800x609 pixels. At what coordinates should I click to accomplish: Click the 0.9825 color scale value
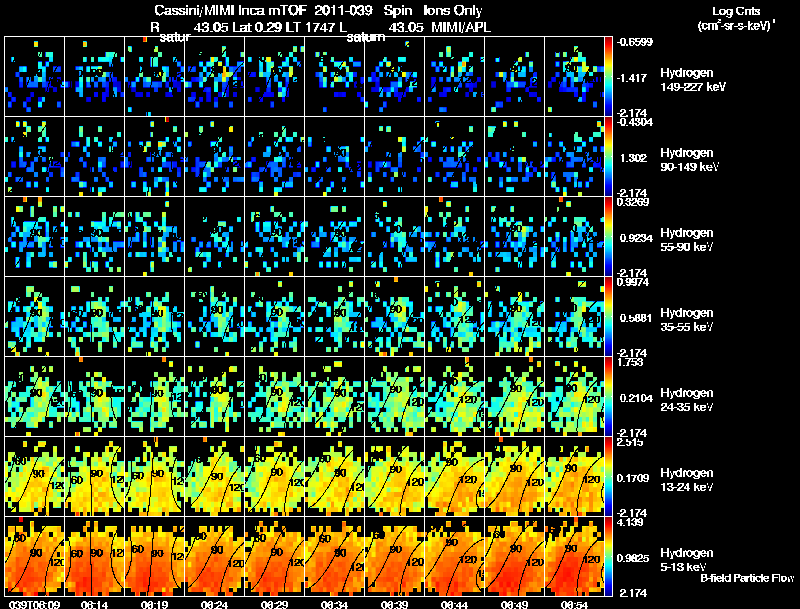coord(633,558)
